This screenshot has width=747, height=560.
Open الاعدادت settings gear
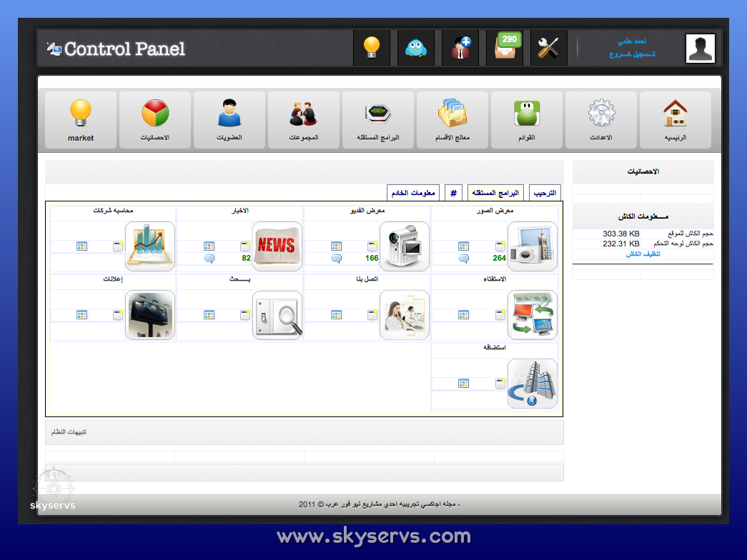(601, 119)
